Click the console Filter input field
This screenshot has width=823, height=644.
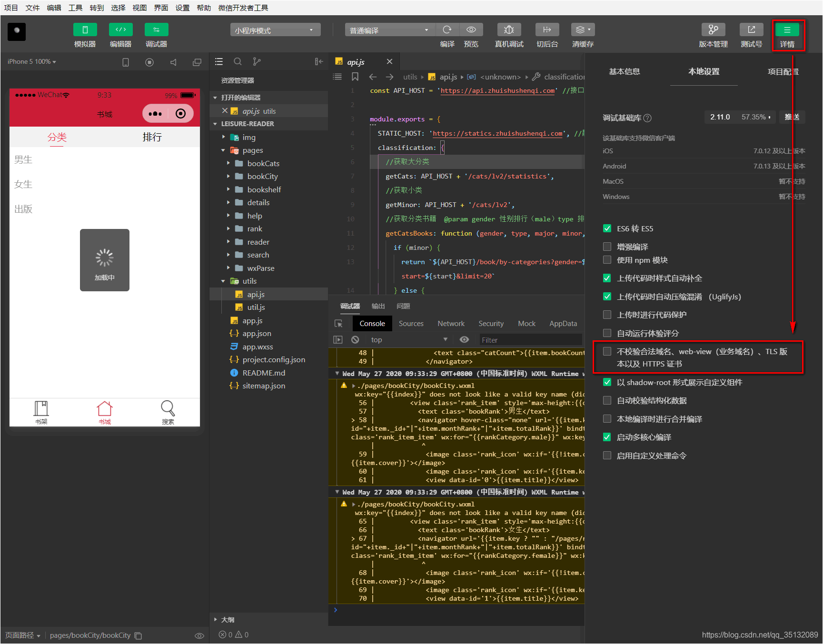click(531, 340)
